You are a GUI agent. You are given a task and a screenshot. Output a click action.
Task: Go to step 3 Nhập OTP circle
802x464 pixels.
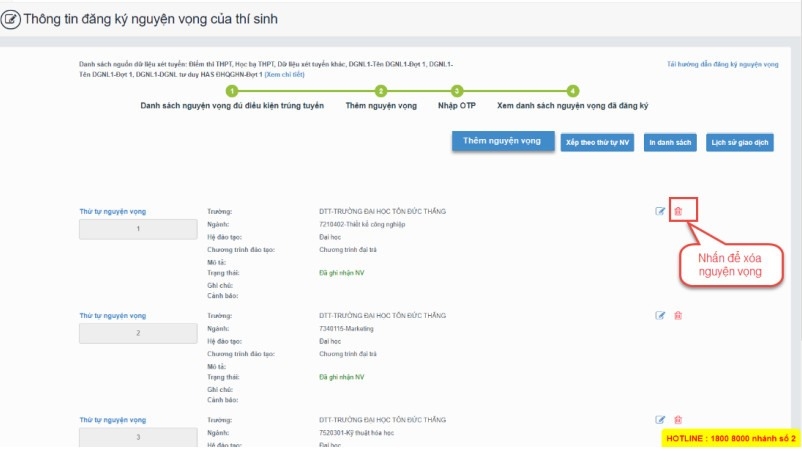(457, 91)
